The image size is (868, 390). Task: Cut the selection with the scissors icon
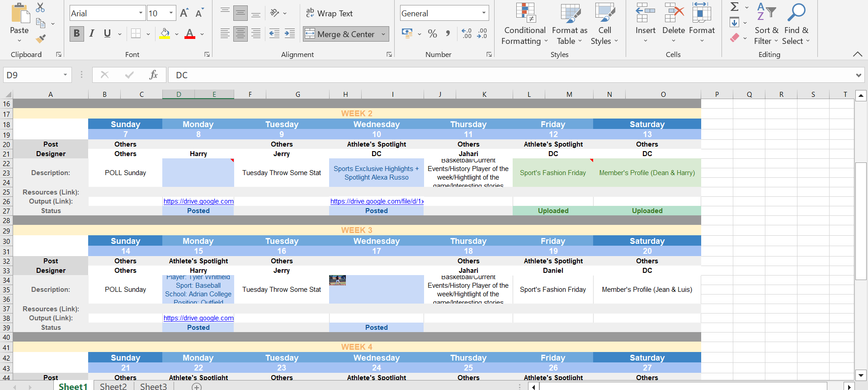click(41, 7)
